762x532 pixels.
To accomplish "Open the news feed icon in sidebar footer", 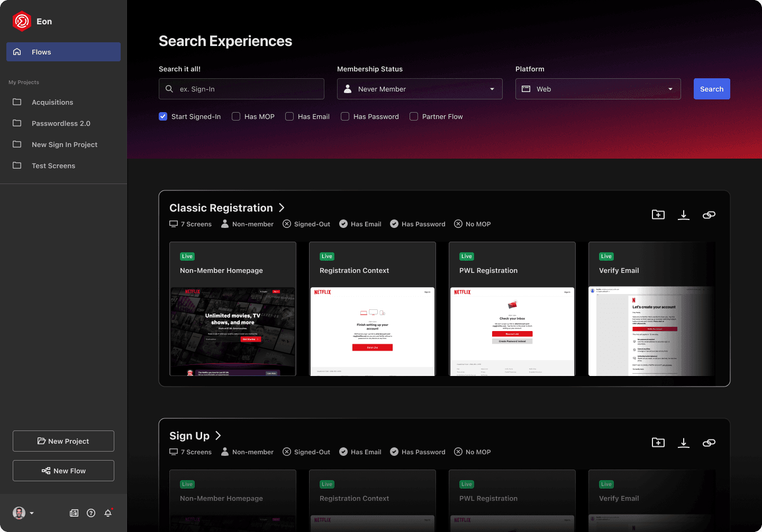I will [74, 513].
